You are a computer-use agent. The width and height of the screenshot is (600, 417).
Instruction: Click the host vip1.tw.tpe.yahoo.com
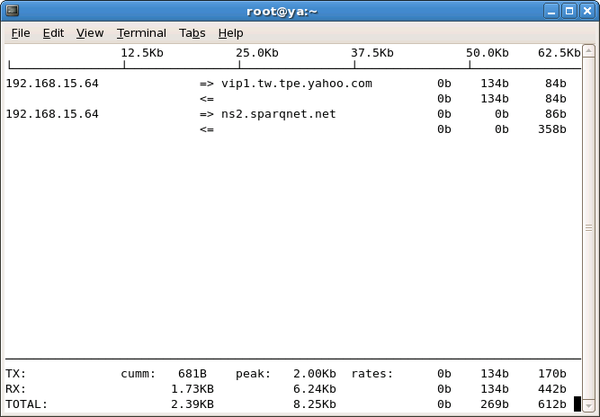[x=297, y=83]
